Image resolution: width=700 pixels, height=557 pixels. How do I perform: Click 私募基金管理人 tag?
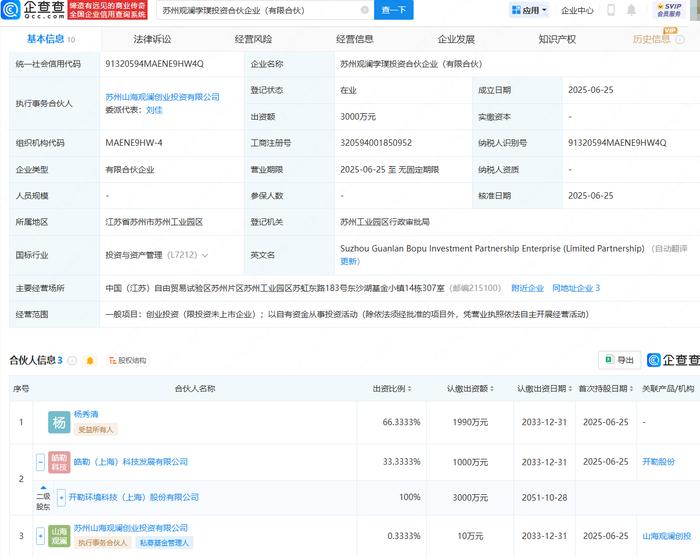(164, 543)
